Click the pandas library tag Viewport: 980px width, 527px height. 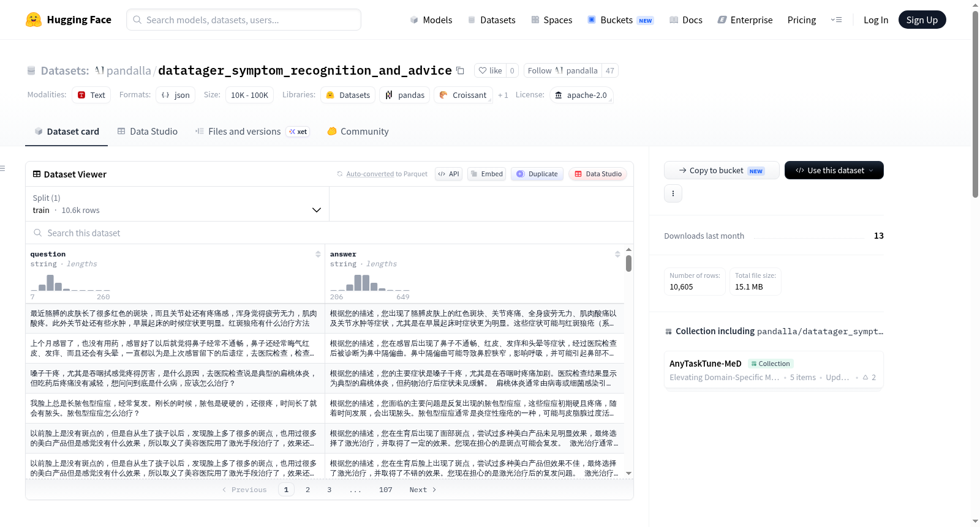[405, 95]
